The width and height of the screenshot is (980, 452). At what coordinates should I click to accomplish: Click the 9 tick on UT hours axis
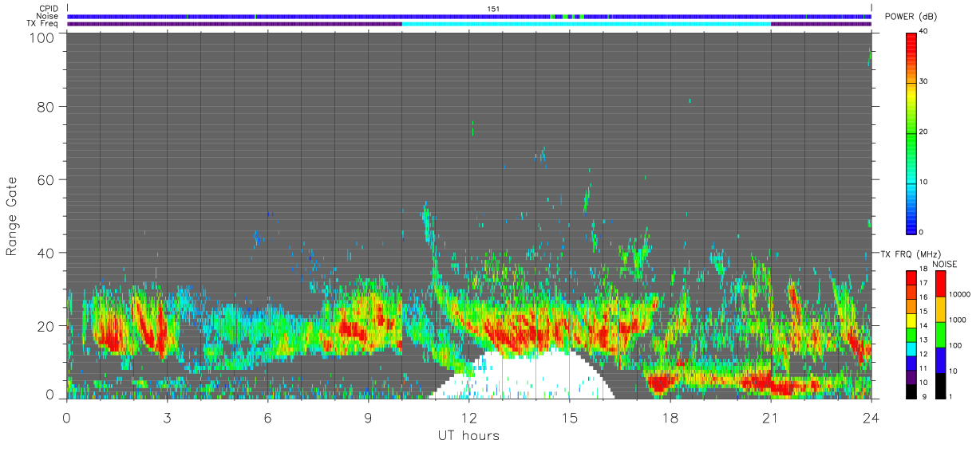pyautogui.click(x=369, y=417)
